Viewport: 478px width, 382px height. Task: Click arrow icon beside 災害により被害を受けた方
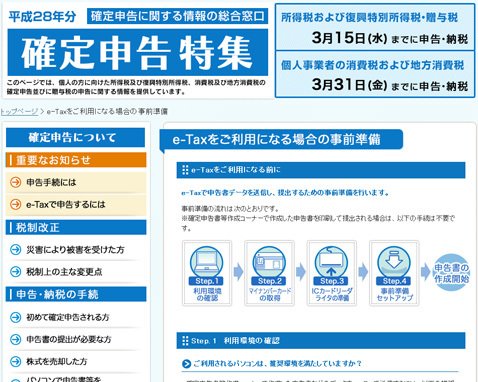(x=15, y=249)
